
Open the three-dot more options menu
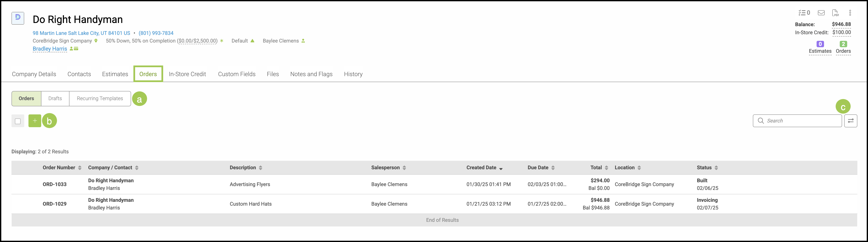850,13
